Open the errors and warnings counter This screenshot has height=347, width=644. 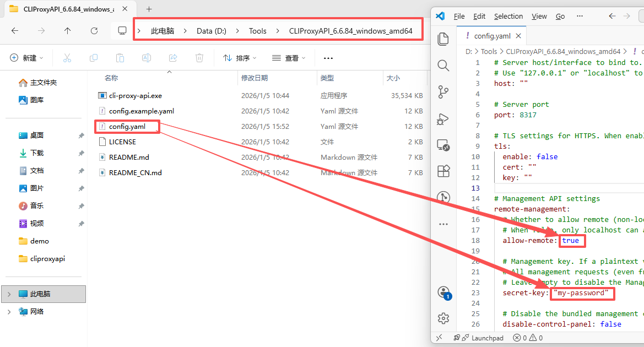527,338
